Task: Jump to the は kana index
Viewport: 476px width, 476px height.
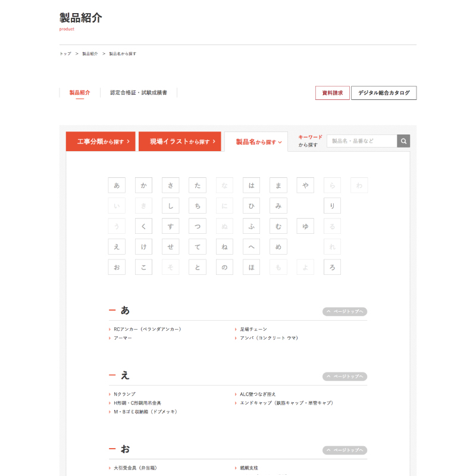Action: point(251,185)
